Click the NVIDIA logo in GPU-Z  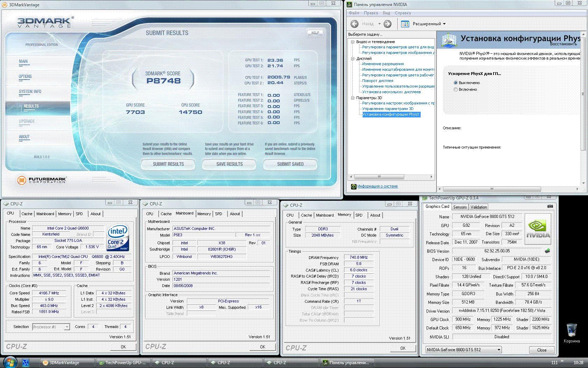538,230
